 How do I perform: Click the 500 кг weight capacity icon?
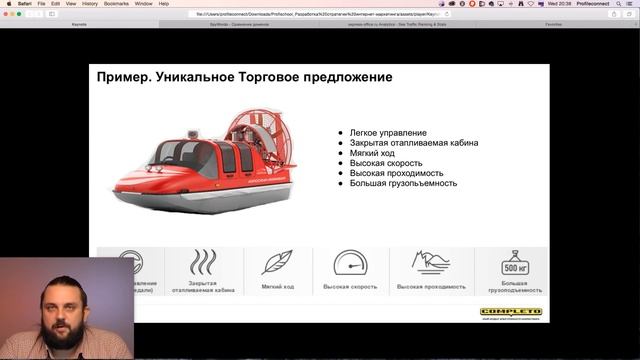(x=515, y=262)
